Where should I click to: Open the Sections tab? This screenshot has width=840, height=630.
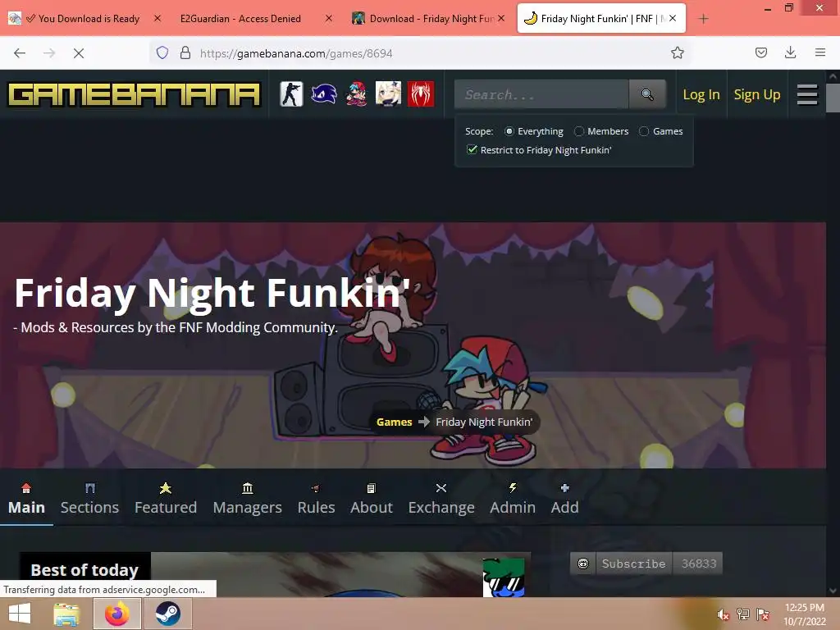click(x=89, y=499)
